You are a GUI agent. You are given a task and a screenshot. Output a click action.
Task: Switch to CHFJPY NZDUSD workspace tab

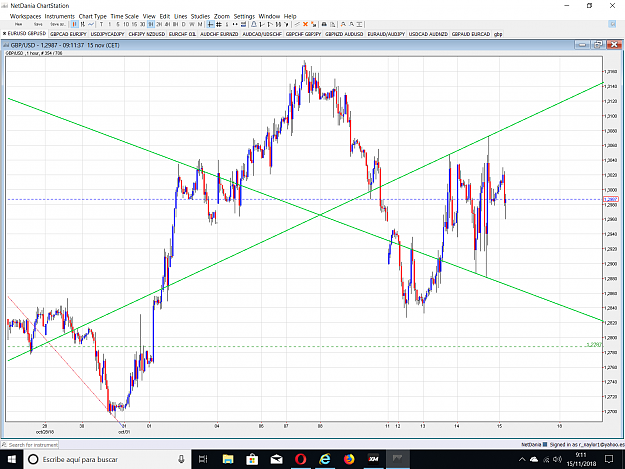point(146,34)
